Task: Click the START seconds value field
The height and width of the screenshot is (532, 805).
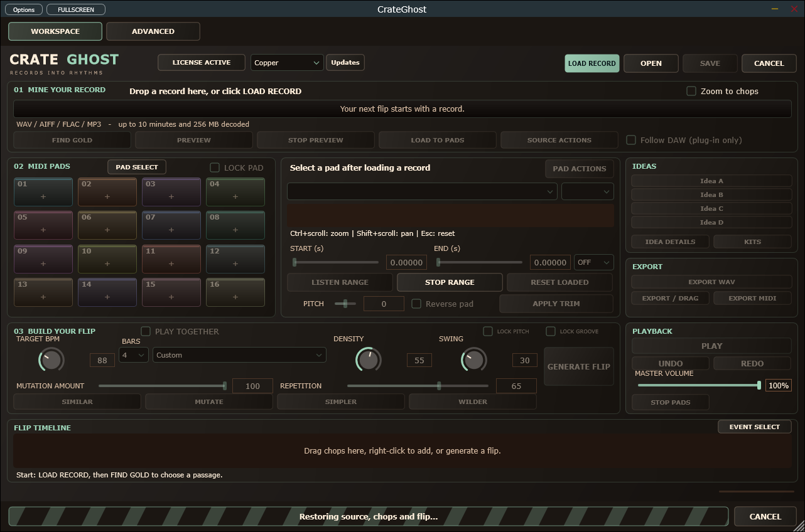Action: pyautogui.click(x=406, y=263)
